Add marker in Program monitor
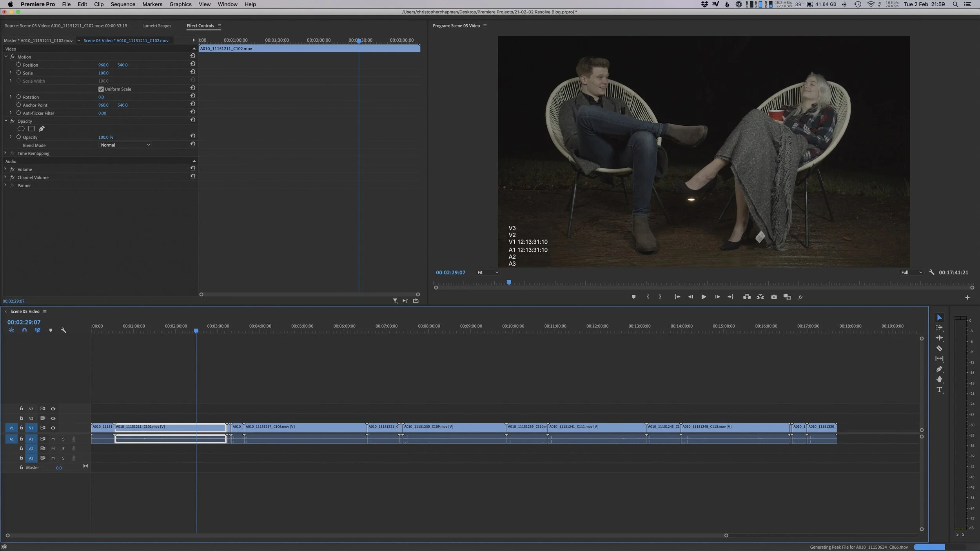Screen dimensions: 980x551 pos(633,297)
